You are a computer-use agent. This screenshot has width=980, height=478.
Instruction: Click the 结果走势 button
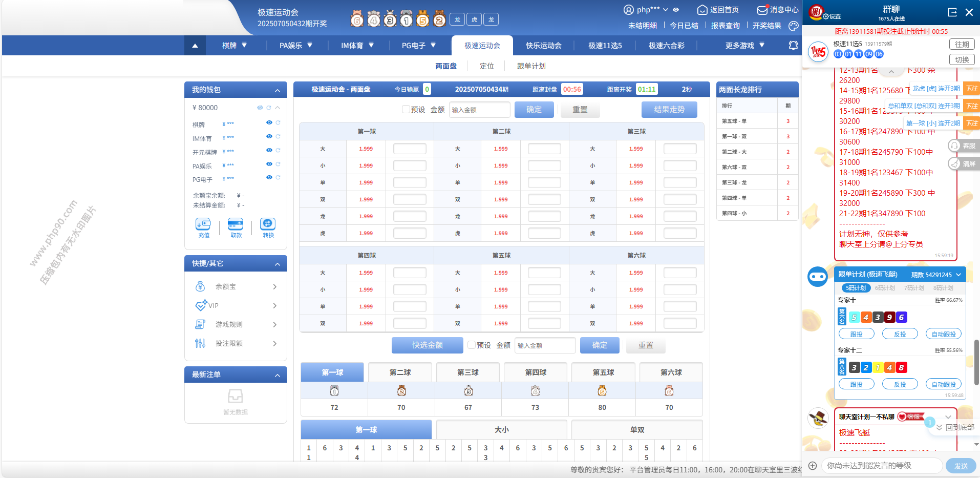pos(669,110)
